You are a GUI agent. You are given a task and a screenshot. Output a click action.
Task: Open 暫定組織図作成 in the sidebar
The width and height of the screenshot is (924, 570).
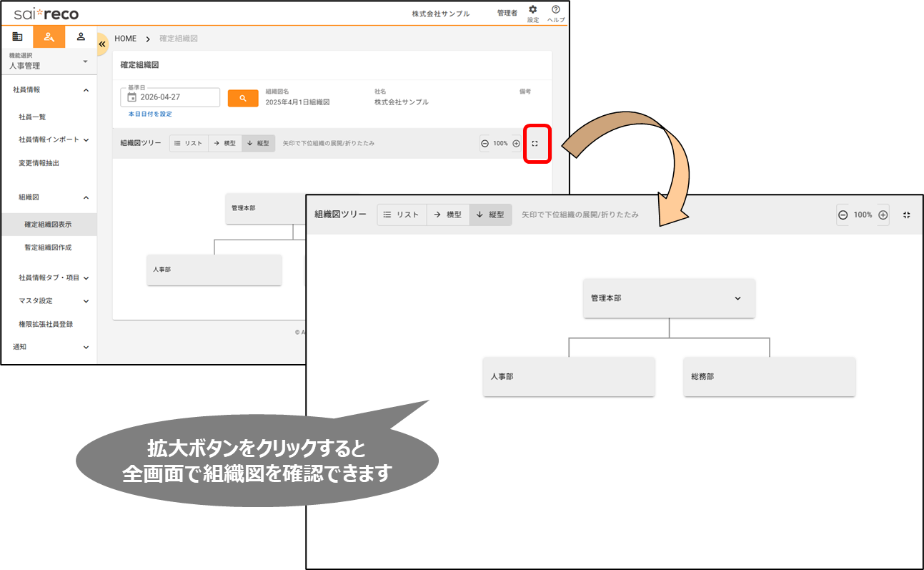48,247
